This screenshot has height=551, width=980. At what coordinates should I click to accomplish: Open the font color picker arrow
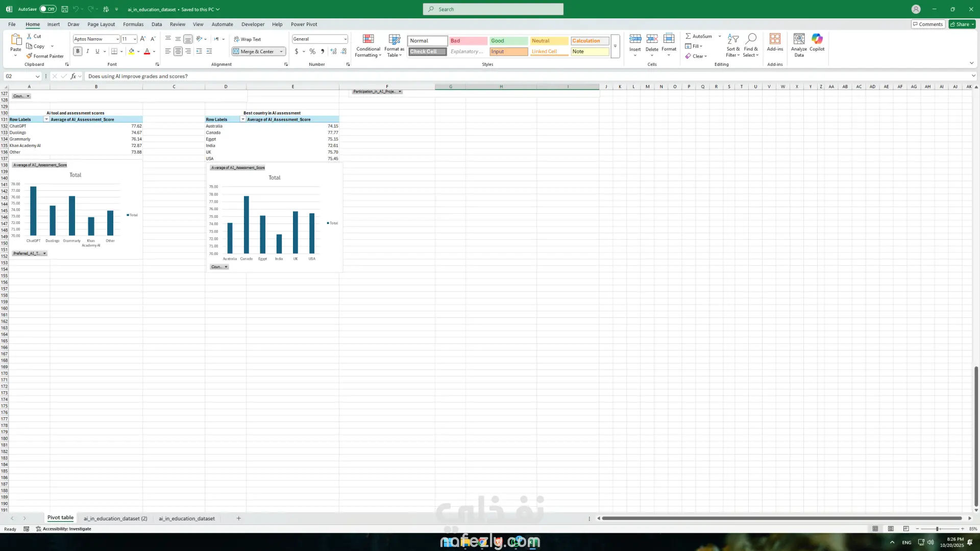click(x=154, y=52)
